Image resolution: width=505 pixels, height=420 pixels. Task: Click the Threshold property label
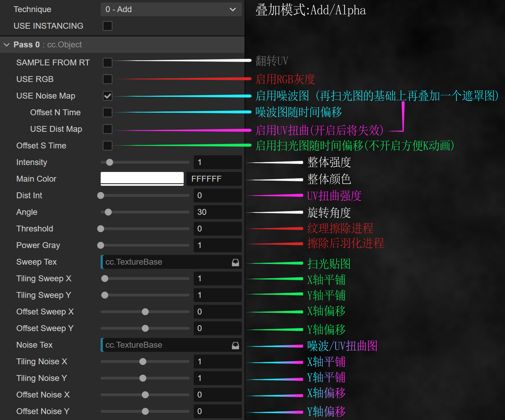tap(35, 229)
